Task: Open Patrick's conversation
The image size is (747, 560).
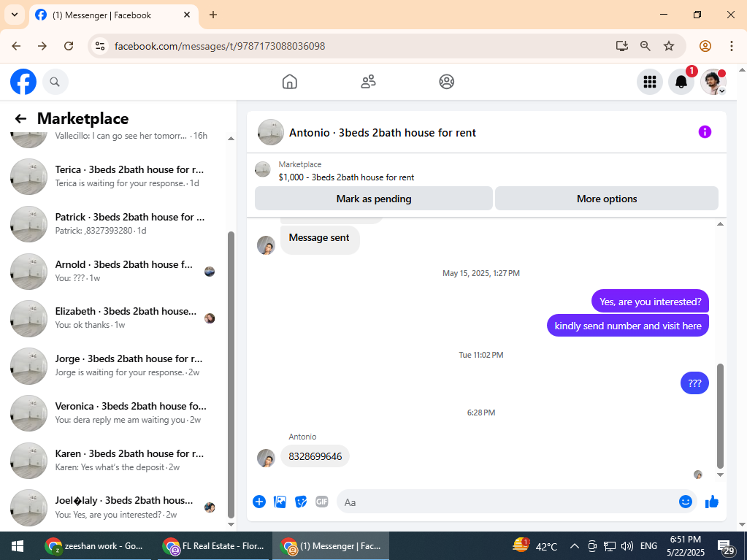Action: 115,224
